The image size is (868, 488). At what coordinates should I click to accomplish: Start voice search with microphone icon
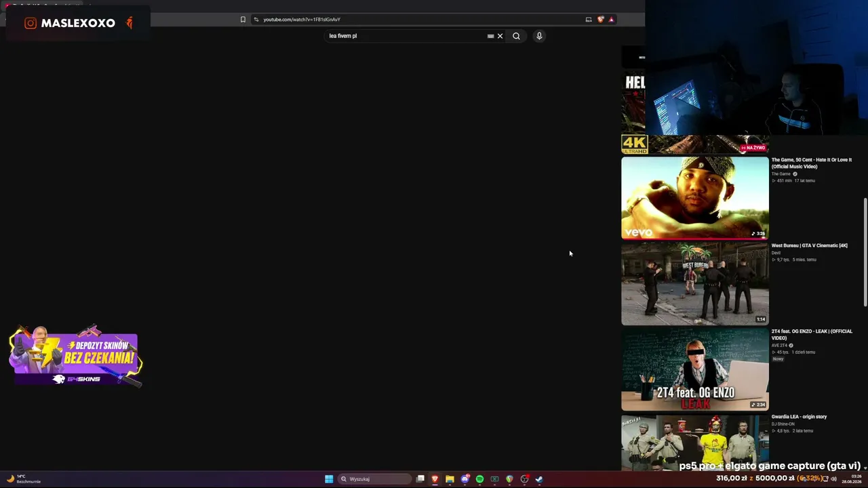(539, 36)
